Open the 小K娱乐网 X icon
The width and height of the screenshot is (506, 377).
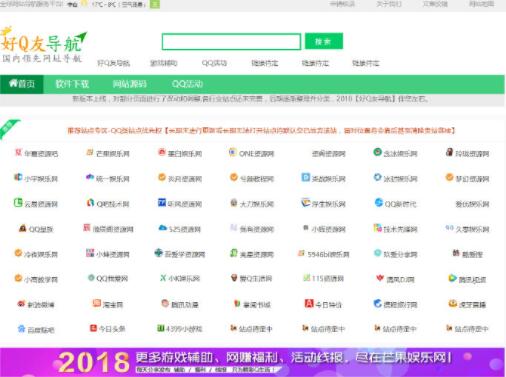163,278
